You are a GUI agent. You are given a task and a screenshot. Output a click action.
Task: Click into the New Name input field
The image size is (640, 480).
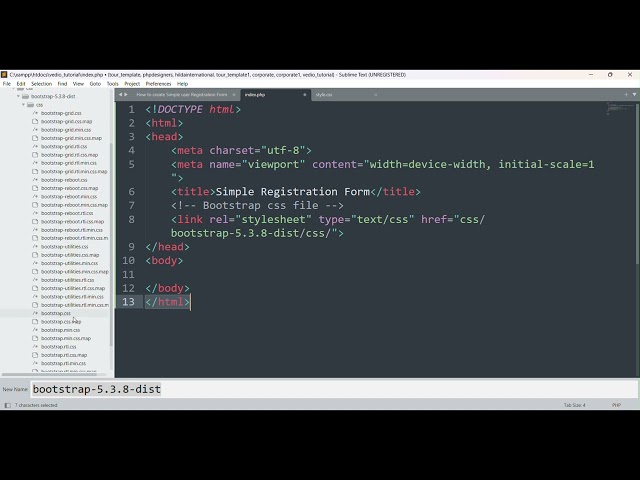[334, 389]
